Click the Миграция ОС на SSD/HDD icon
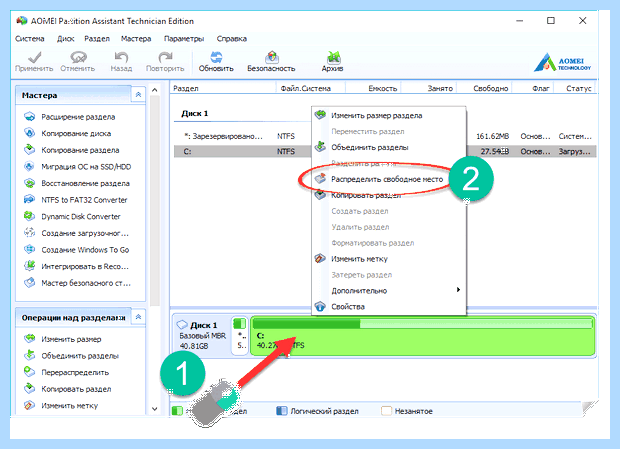620x449 pixels. 30,166
